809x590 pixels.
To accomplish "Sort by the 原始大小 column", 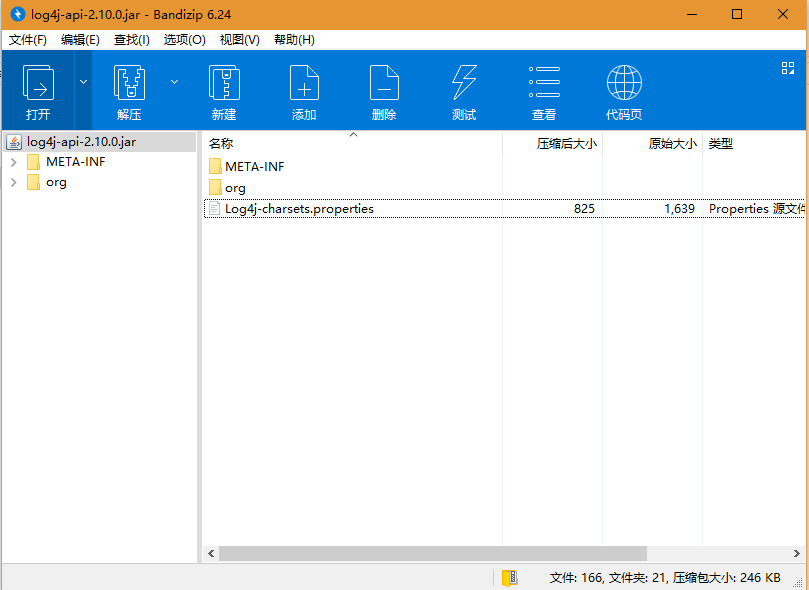I will coord(671,143).
